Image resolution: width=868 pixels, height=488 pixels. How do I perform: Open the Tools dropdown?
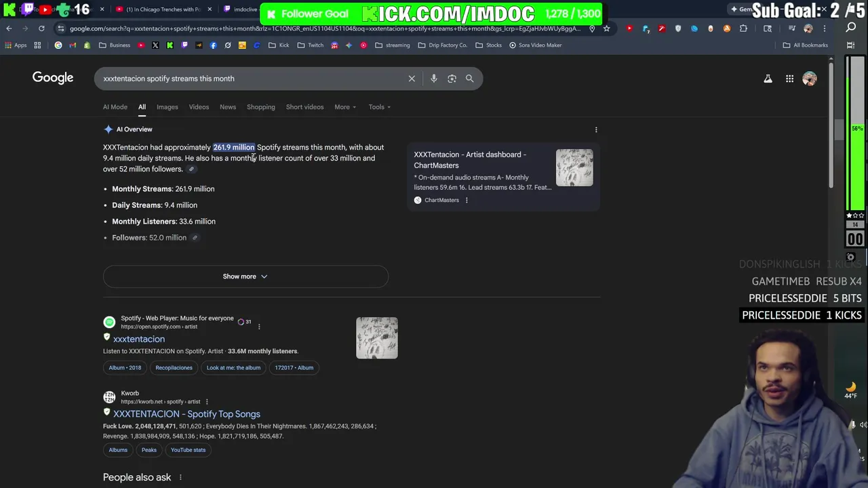coord(380,107)
